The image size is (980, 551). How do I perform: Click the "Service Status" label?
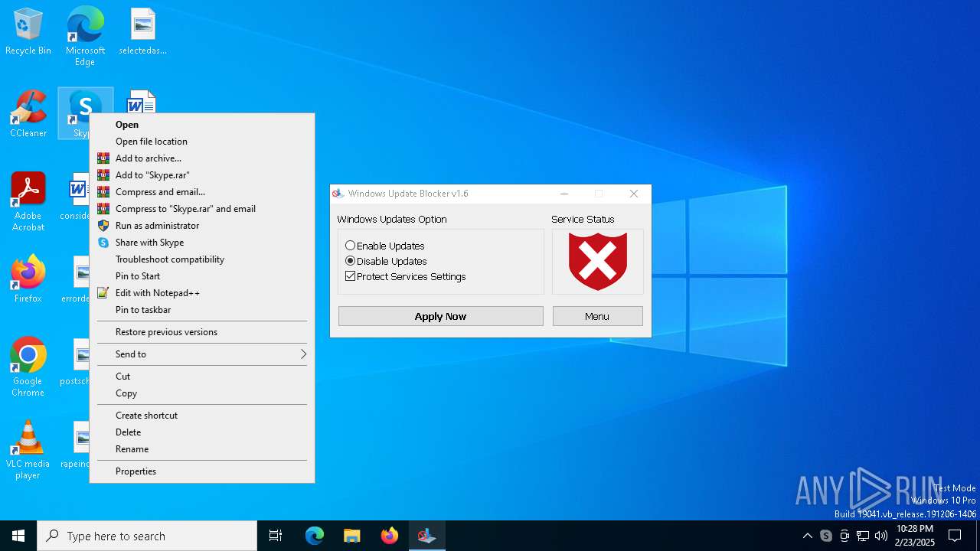[x=583, y=220]
